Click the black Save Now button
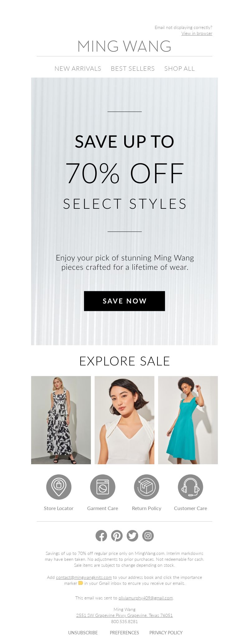The image size is (249, 644). 125,301
